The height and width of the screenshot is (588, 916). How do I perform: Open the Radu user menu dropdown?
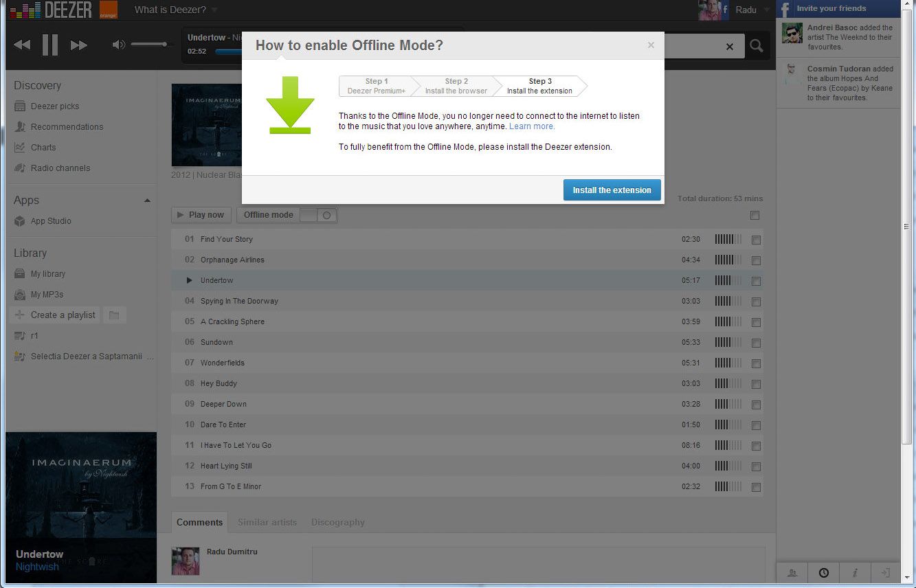753,10
